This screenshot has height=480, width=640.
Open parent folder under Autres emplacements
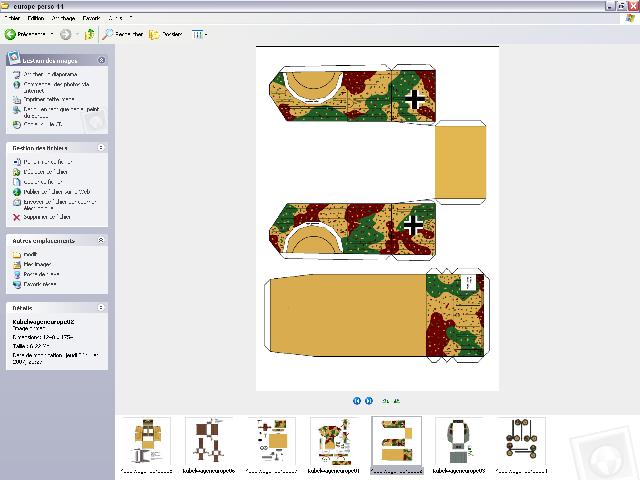[x=25, y=254]
